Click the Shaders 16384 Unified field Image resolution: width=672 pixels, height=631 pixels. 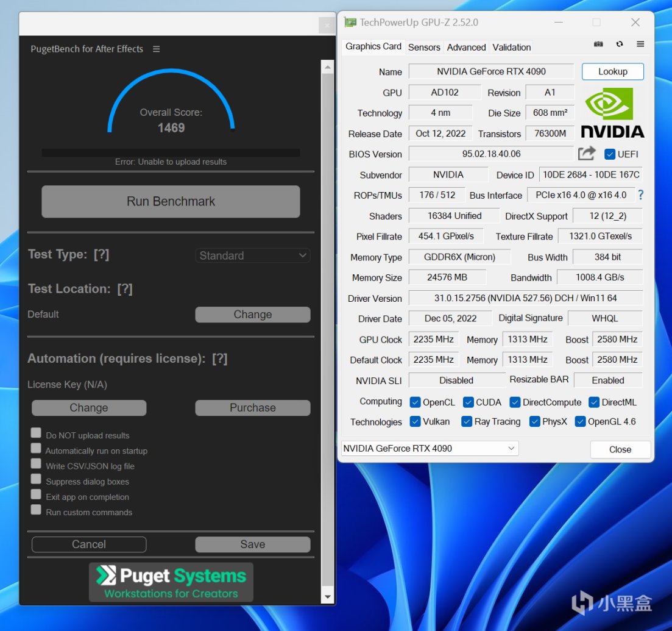coord(454,216)
